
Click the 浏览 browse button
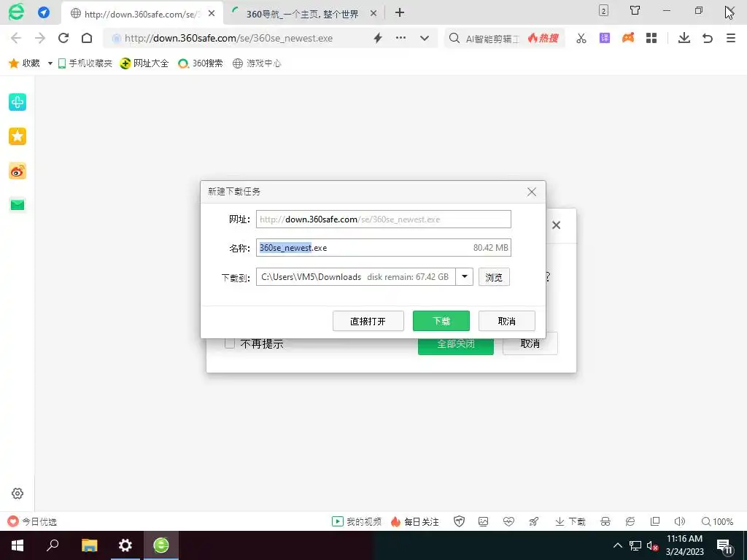tap(494, 277)
